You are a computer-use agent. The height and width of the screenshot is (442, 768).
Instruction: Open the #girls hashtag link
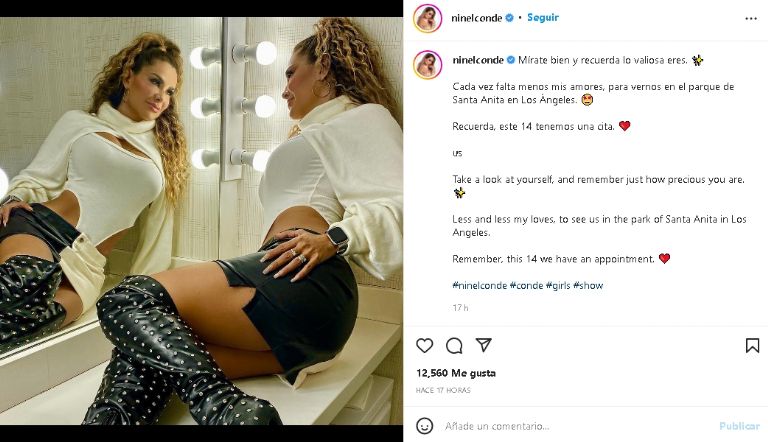pos(558,285)
